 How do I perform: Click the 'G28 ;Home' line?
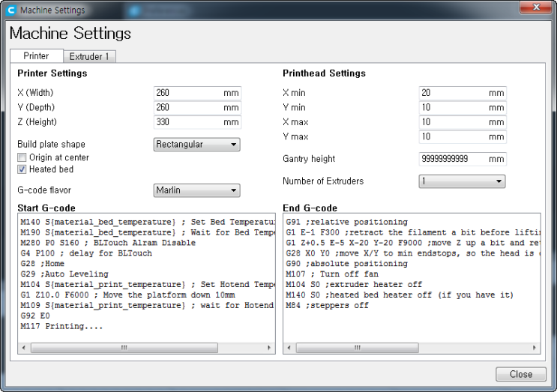[x=42, y=264]
